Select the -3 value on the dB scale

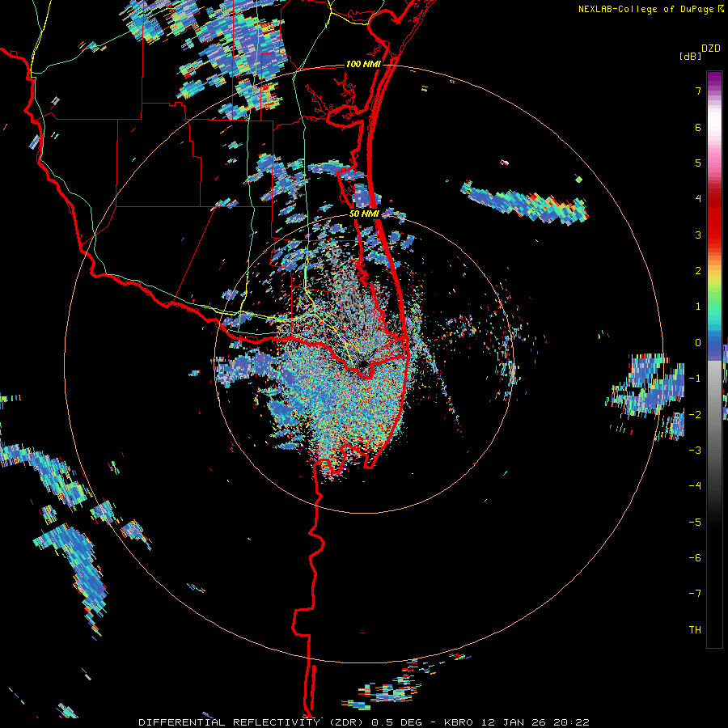pyautogui.click(x=695, y=450)
